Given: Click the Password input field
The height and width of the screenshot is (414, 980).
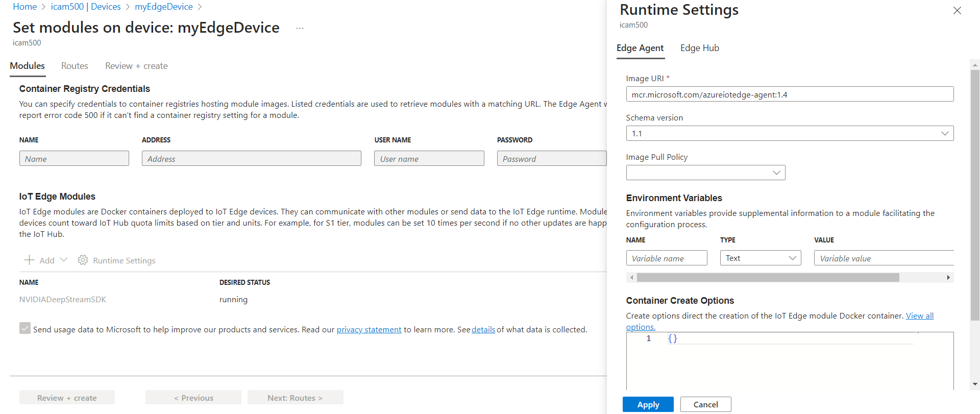Looking at the screenshot, I should [552, 158].
